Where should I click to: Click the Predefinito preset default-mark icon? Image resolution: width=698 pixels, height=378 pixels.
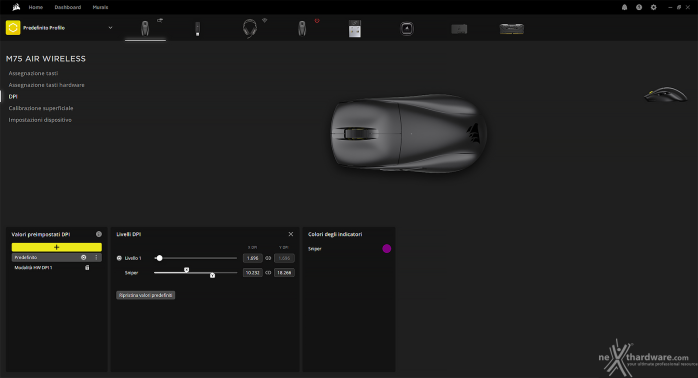[83, 257]
